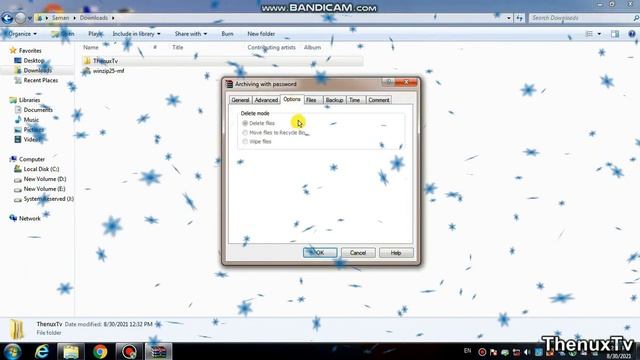Click the dialog's question mark help button

click(x=388, y=82)
